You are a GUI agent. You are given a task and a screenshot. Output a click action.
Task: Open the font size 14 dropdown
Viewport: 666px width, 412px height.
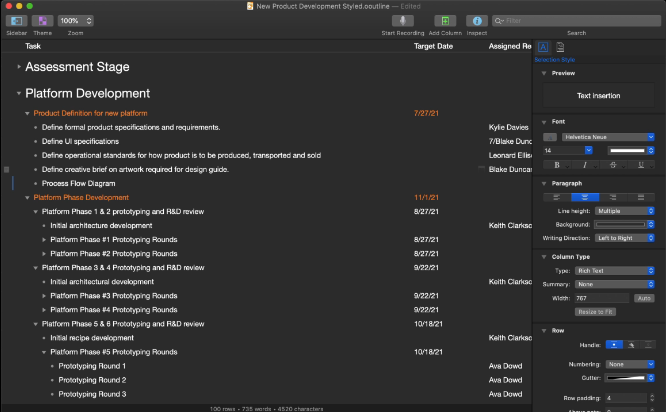click(x=588, y=150)
